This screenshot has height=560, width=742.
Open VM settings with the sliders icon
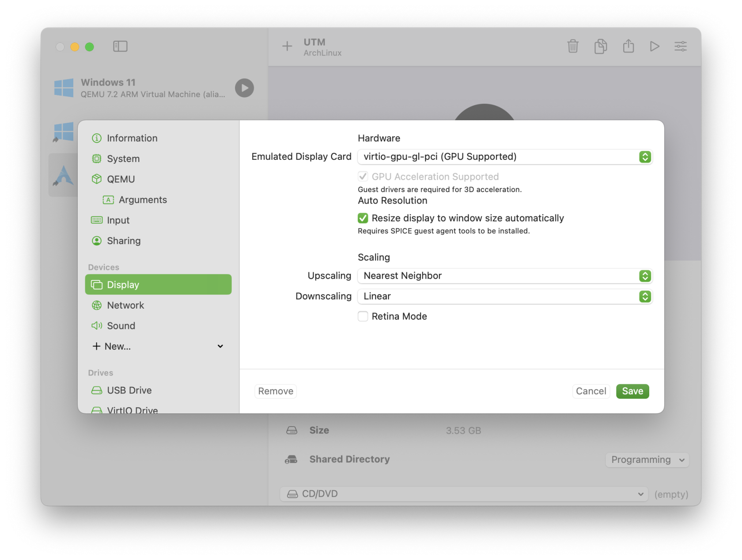681,46
